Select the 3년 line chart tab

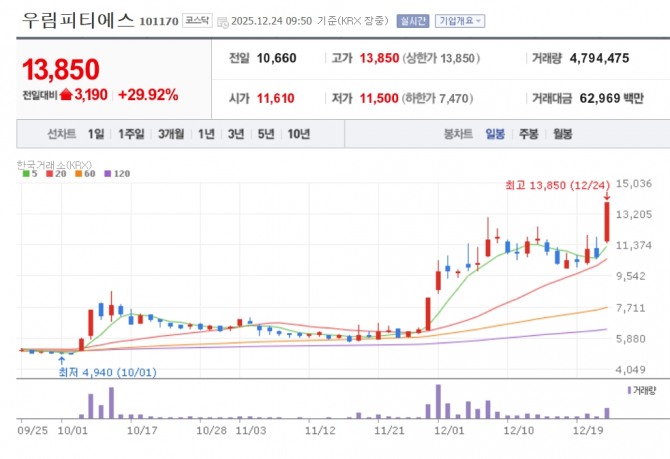click(x=236, y=134)
